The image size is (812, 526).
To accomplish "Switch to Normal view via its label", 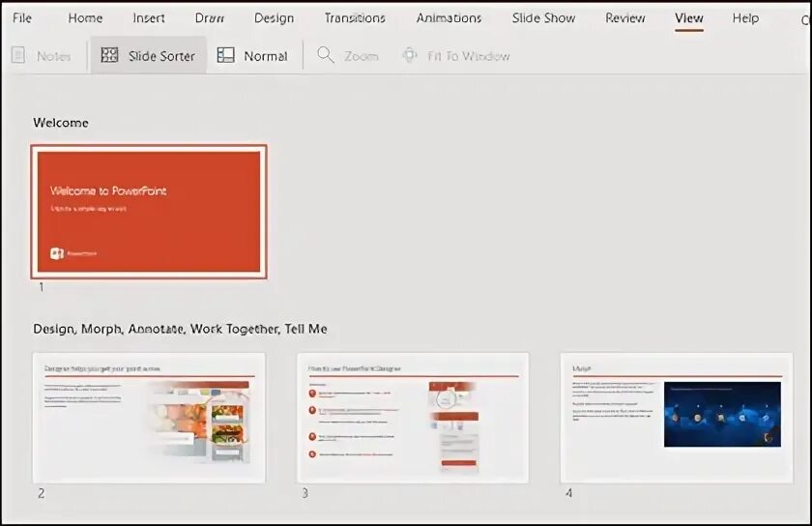I will tap(266, 56).
